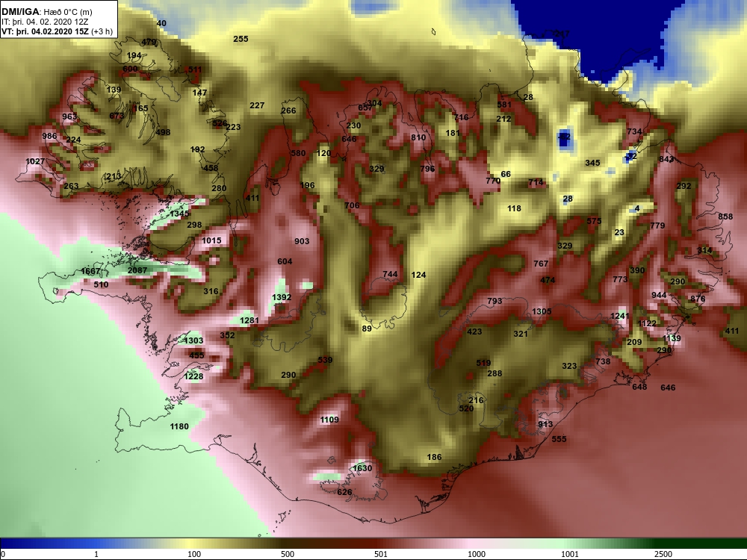
Task: Click the 'DMI/IGA: Hæð 0°C (m)' title text
Action: (46, 12)
